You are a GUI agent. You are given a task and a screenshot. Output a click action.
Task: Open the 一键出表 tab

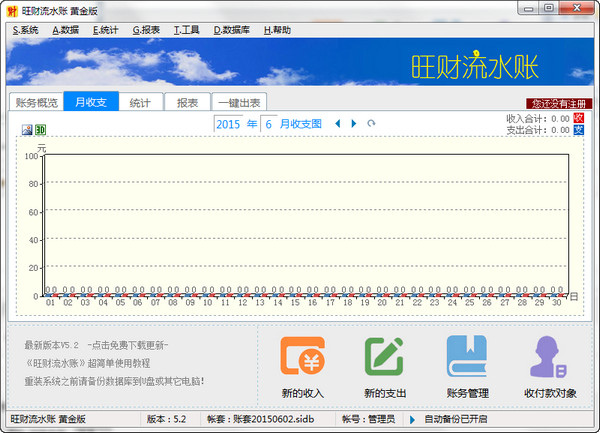tap(239, 103)
